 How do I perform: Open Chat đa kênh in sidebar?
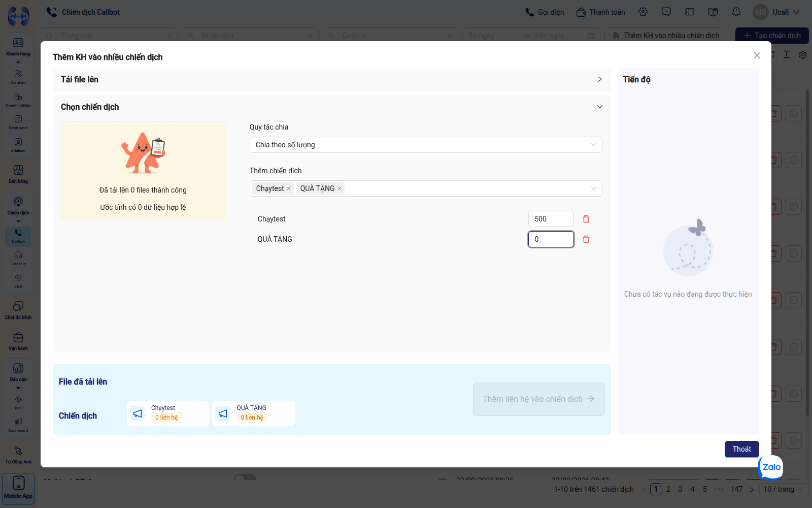(18, 310)
